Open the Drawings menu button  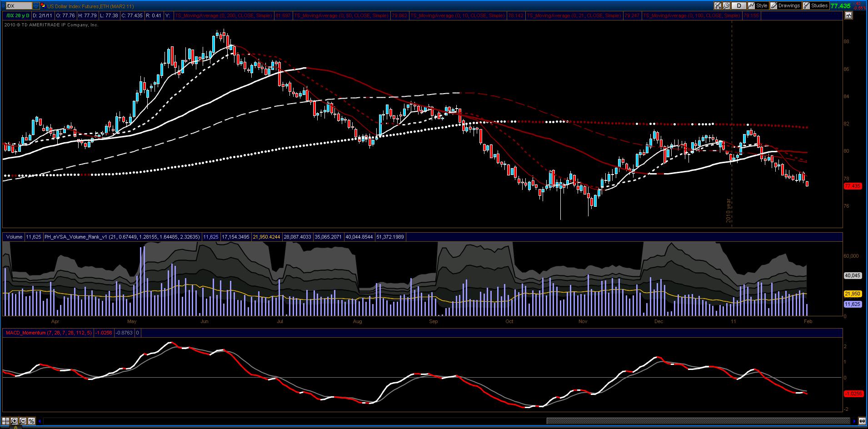tap(785, 6)
